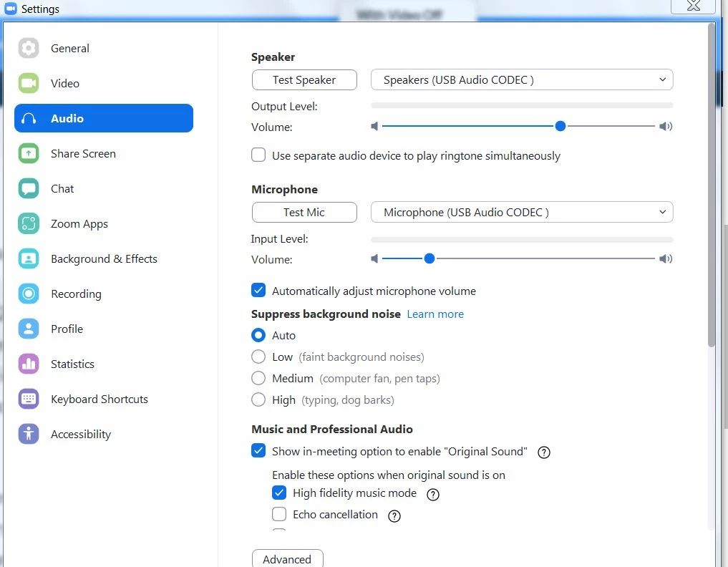
Task: Click the Keyboard Shortcuts icon
Action: click(x=29, y=399)
